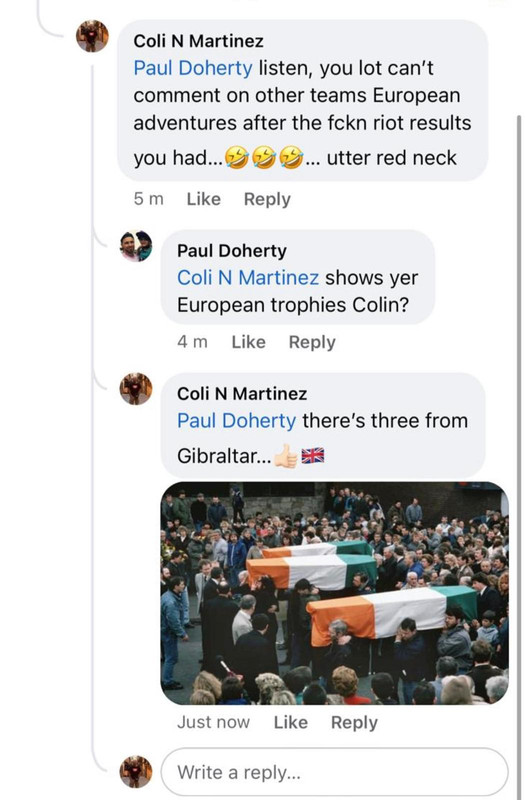
Task: Open Coli N Martinez name on first comment
Action: click(198, 41)
